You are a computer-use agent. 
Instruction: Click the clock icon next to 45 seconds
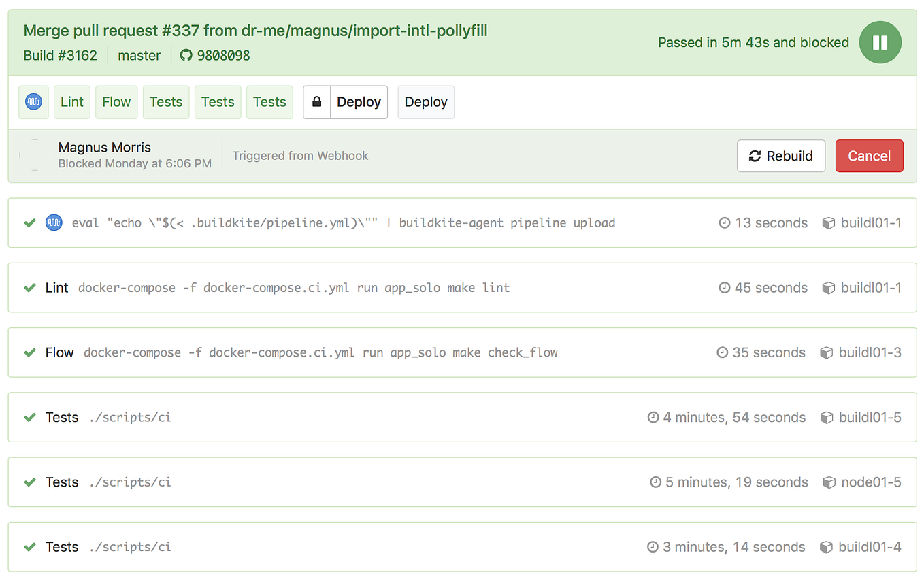pos(725,288)
